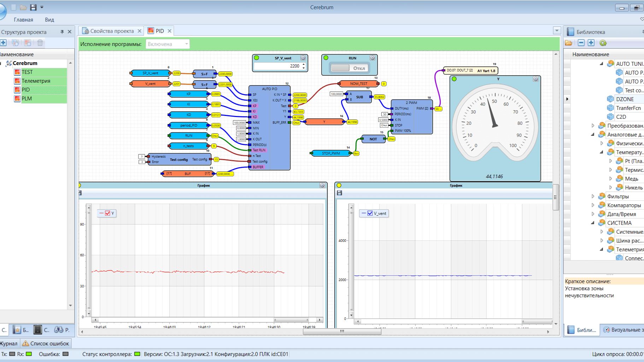Expand the Фильтры library folder
644x362 pixels.
(x=593, y=196)
